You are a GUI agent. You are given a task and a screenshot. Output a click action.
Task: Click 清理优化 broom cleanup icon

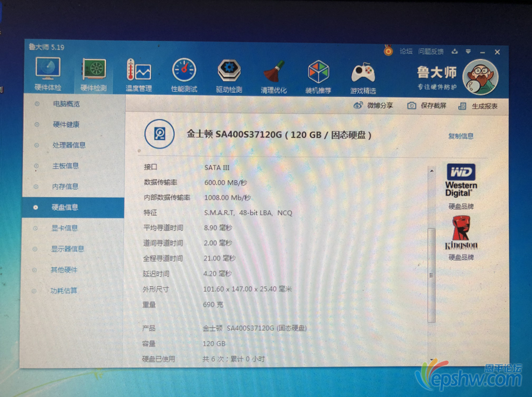point(273,77)
